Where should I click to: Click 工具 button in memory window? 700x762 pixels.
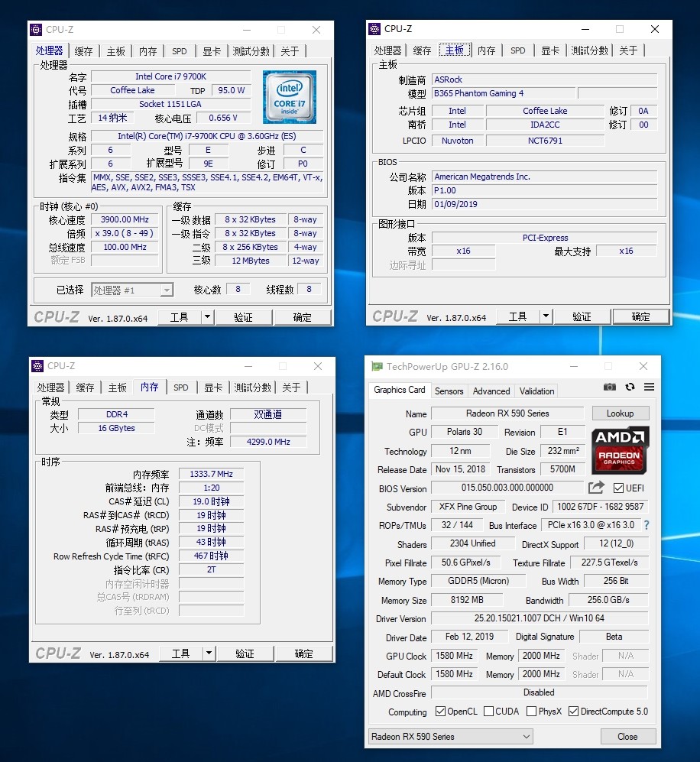(x=180, y=653)
